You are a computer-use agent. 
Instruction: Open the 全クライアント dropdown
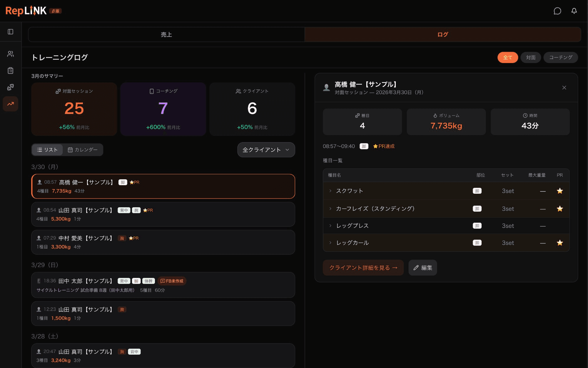[x=265, y=150]
